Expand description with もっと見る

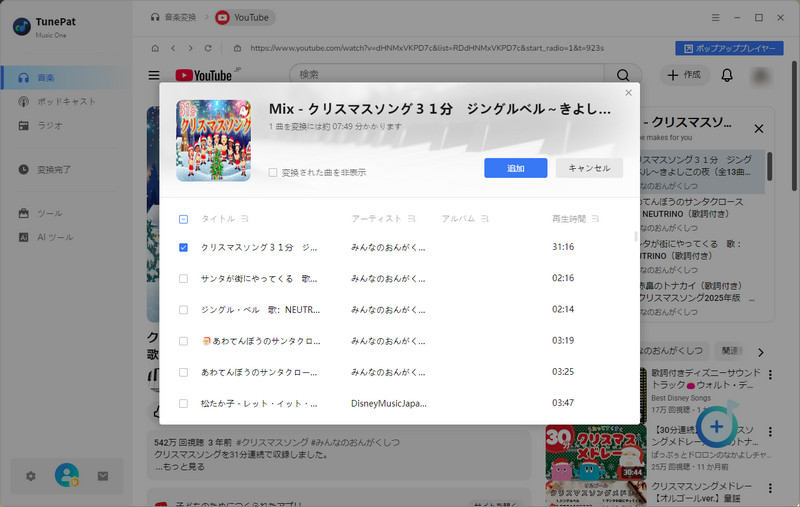point(180,467)
